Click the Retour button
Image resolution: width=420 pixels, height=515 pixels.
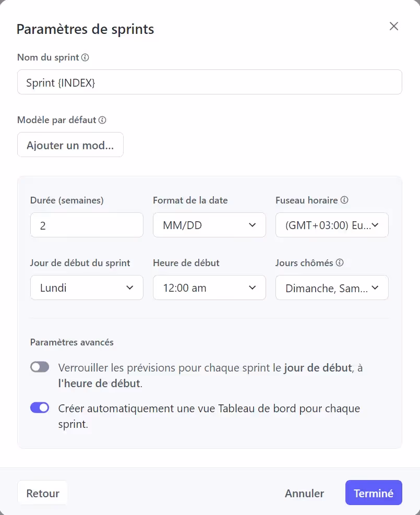click(x=42, y=493)
